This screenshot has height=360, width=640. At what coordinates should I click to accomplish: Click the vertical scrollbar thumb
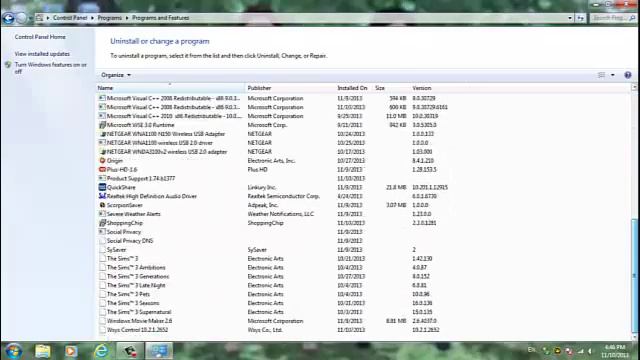coord(634,276)
